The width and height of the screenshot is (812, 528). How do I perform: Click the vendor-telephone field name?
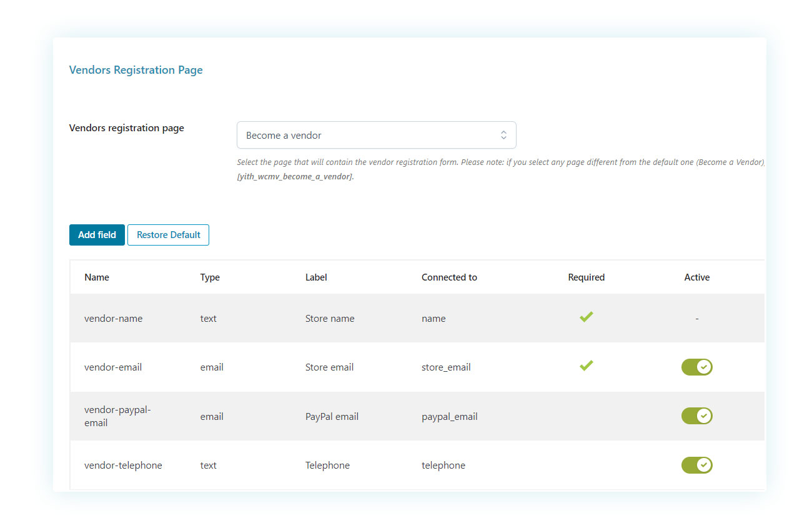click(123, 466)
